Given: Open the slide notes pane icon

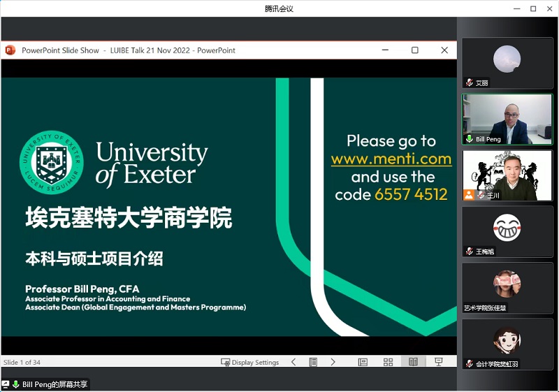Looking at the screenshot, I should point(314,362).
